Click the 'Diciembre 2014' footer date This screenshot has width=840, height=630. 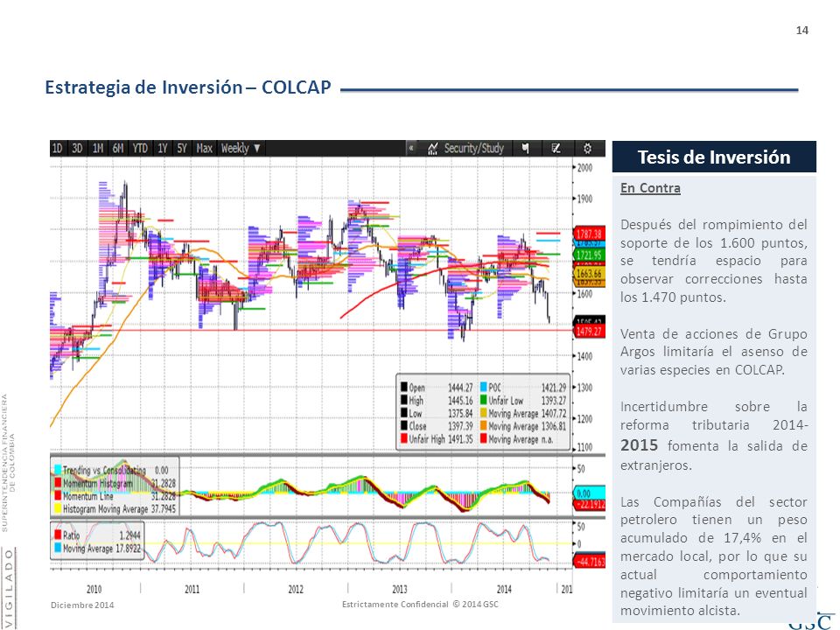tap(82, 605)
